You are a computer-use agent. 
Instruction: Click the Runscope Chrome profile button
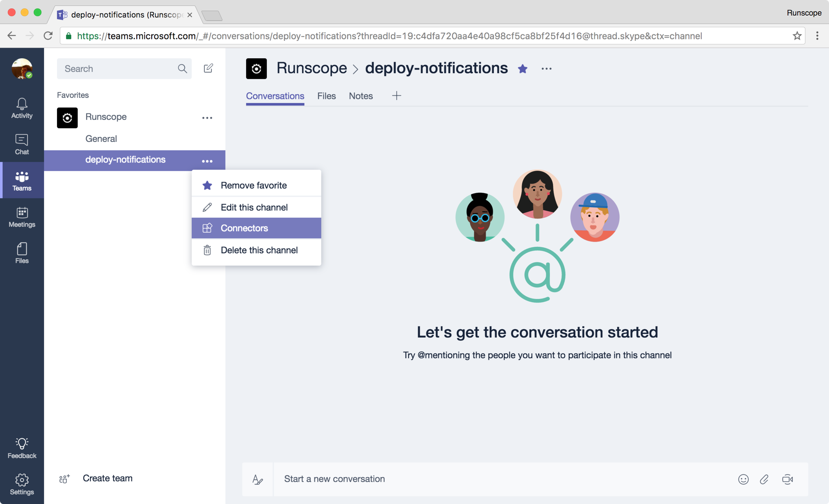coord(804,13)
